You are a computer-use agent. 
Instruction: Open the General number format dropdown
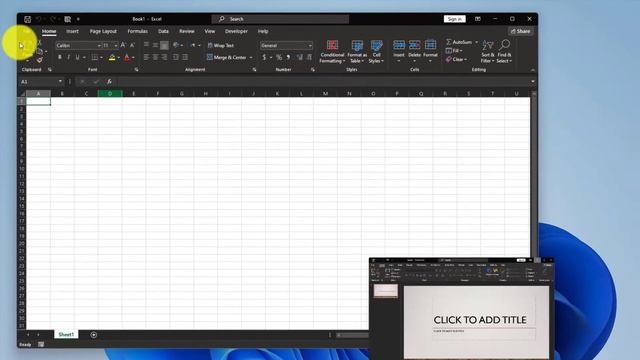[311, 45]
